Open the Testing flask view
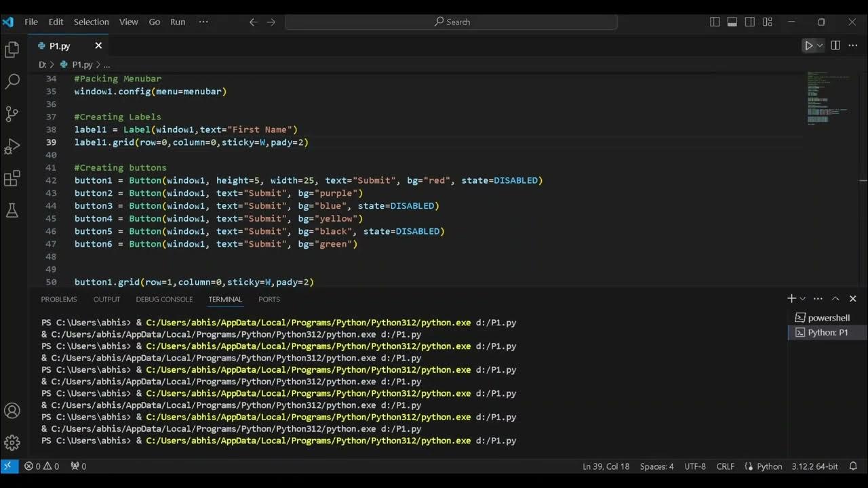 (x=12, y=211)
